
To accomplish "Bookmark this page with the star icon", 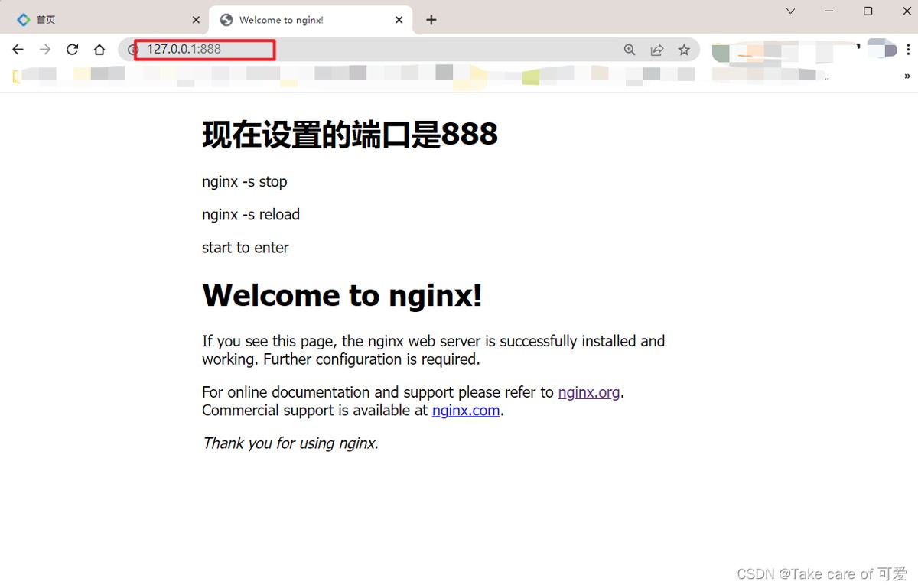I will coord(684,50).
